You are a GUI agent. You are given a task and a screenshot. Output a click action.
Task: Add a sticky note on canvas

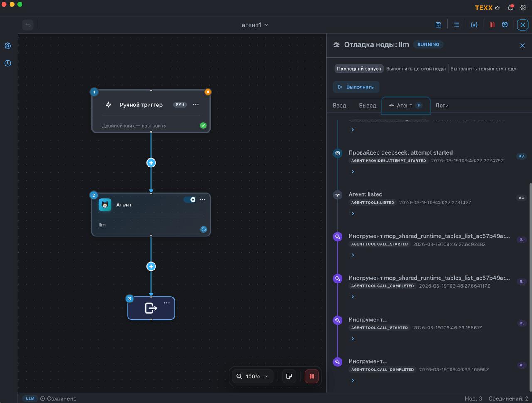coord(289,376)
